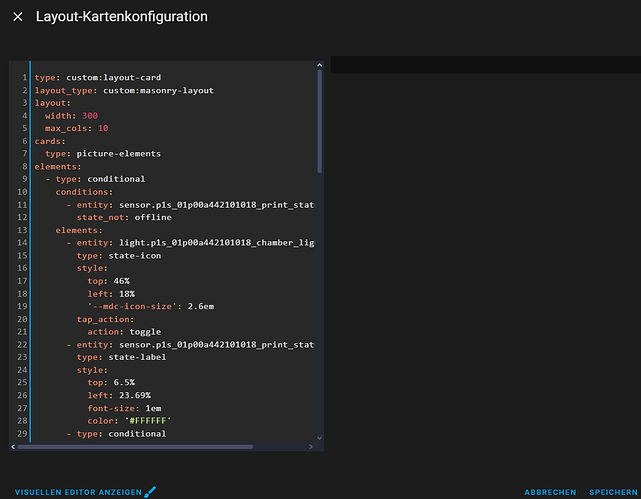The width and height of the screenshot is (641, 499).
Task: Click the width value 300
Action: [x=90, y=116]
